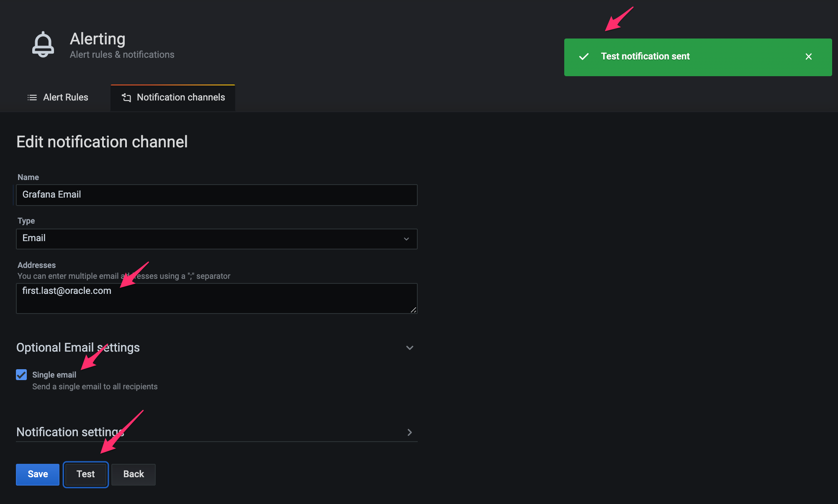Click the Edit notification channel heading

102,141
